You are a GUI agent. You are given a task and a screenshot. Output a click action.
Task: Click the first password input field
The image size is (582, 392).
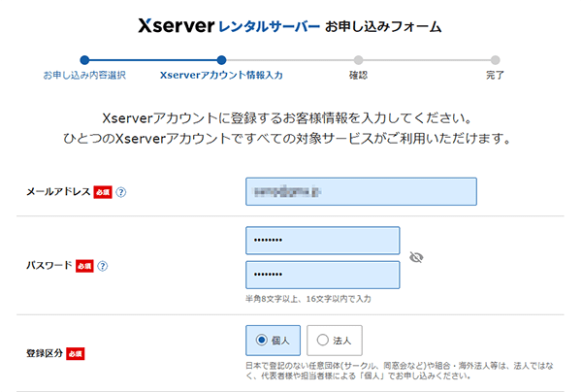pos(322,241)
